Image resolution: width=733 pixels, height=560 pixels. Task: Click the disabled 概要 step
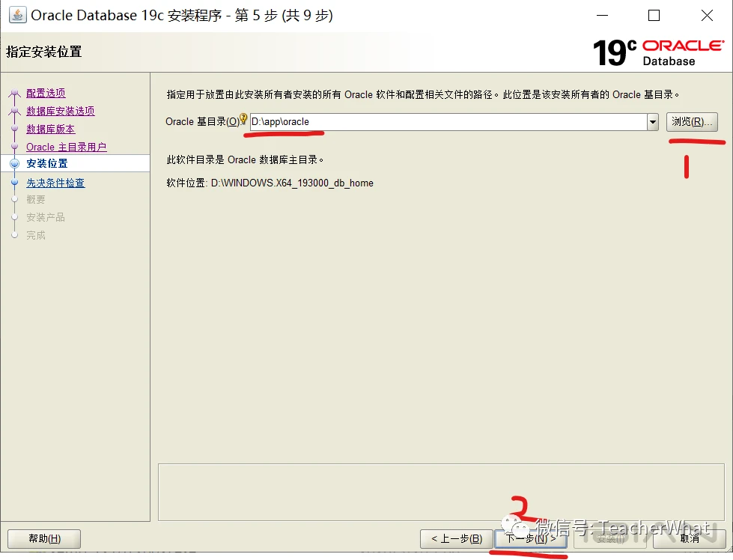tap(35, 200)
